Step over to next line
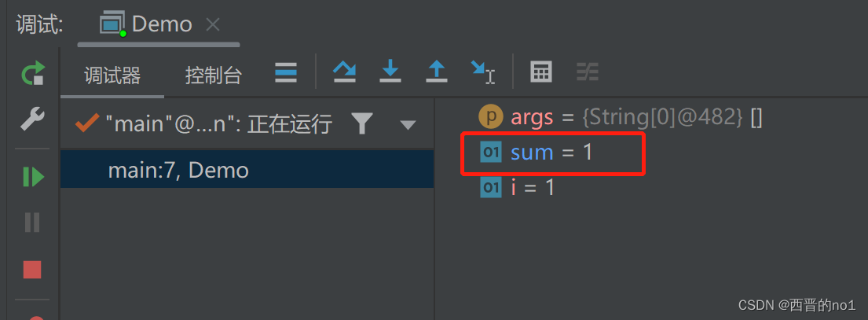Image resolution: width=868 pixels, height=320 pixels. (x=344, y=72)
